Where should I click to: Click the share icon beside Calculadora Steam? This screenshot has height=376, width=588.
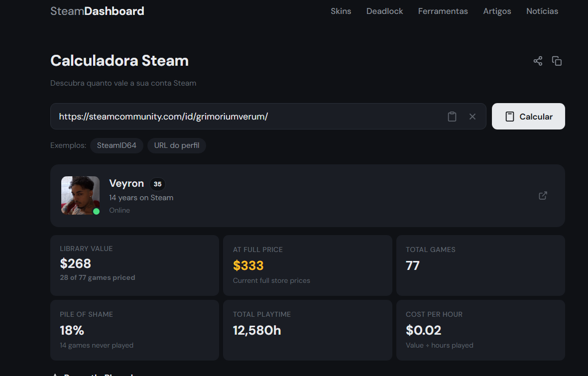[x=538, y=61]
